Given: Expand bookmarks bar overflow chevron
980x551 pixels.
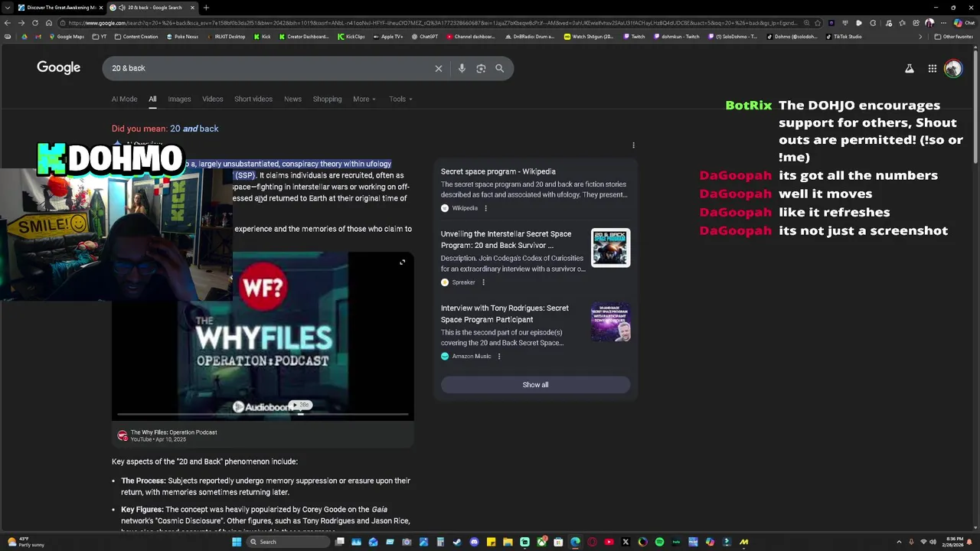Looking at the screenshot, I should pos(920,37).
